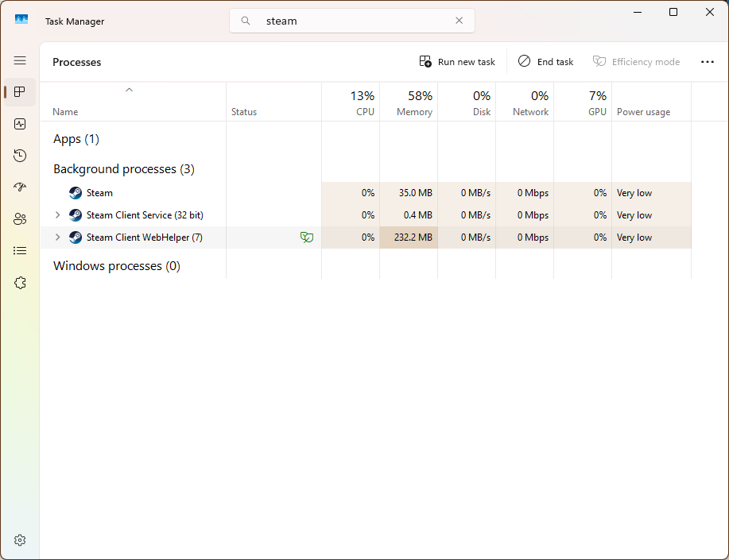
Task: Select Background processes (3) group heading
Action: click(124, 169)
